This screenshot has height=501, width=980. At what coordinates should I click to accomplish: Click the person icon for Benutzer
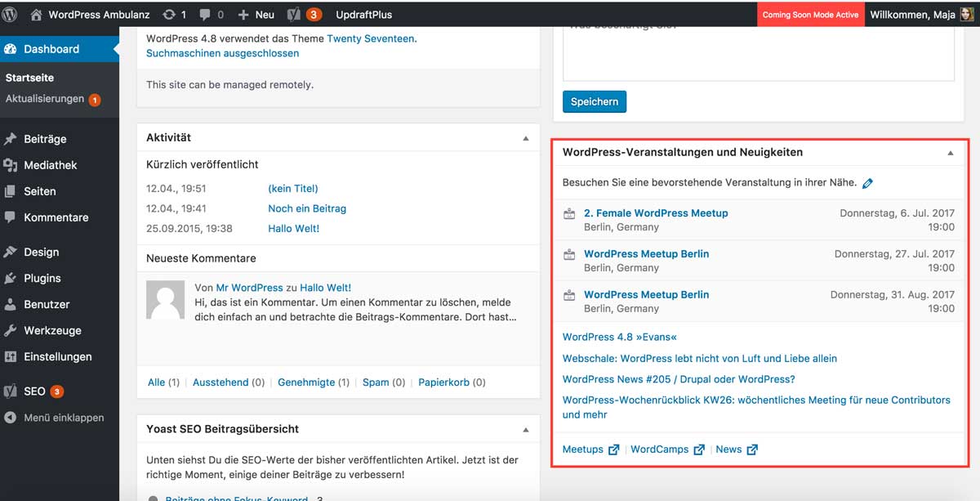11,304
